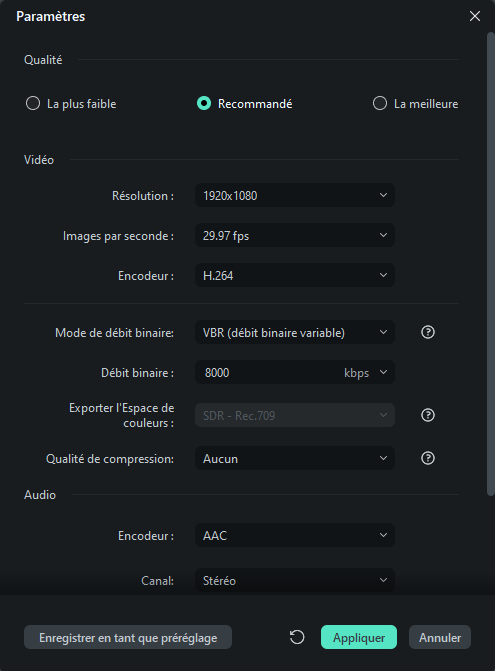This screenshot has height=671, width=495.
Task: Click Enregistrer en tant que préréglage button
Action: pyautogui.click(x=128, y=637)
